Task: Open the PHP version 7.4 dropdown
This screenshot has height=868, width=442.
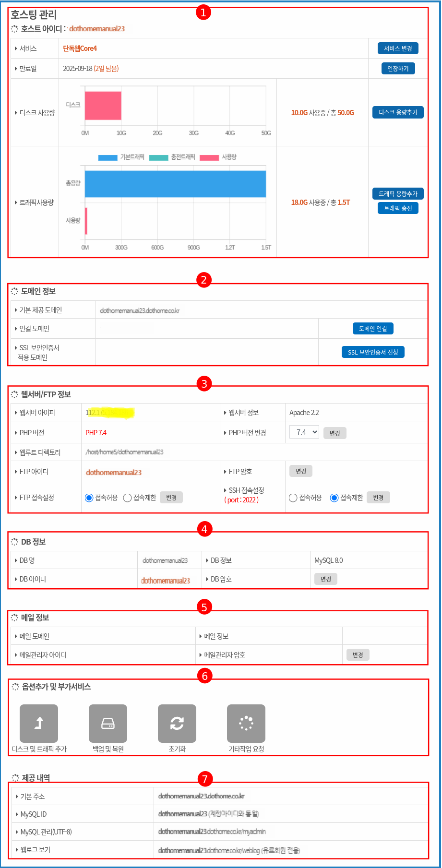Action: tap(304, 432)
